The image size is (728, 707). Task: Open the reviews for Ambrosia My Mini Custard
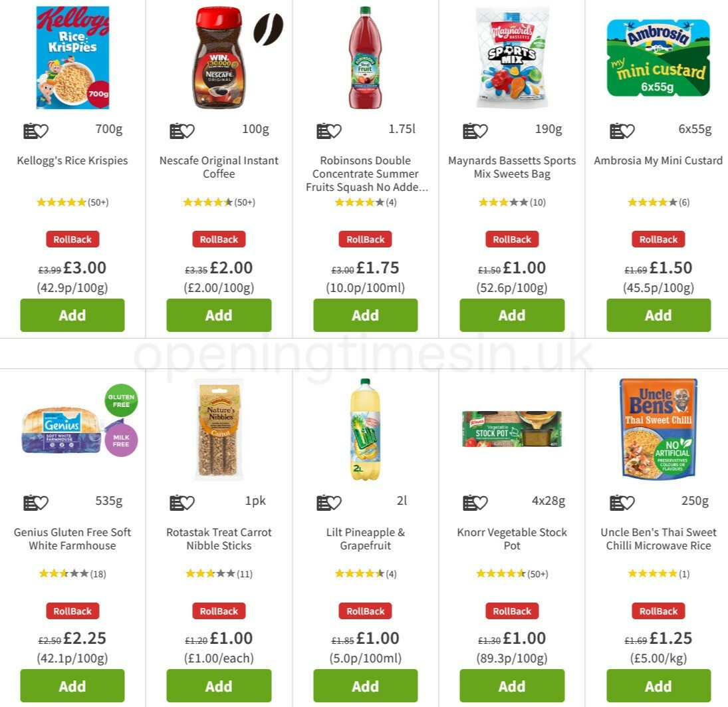tap(658, 202)
